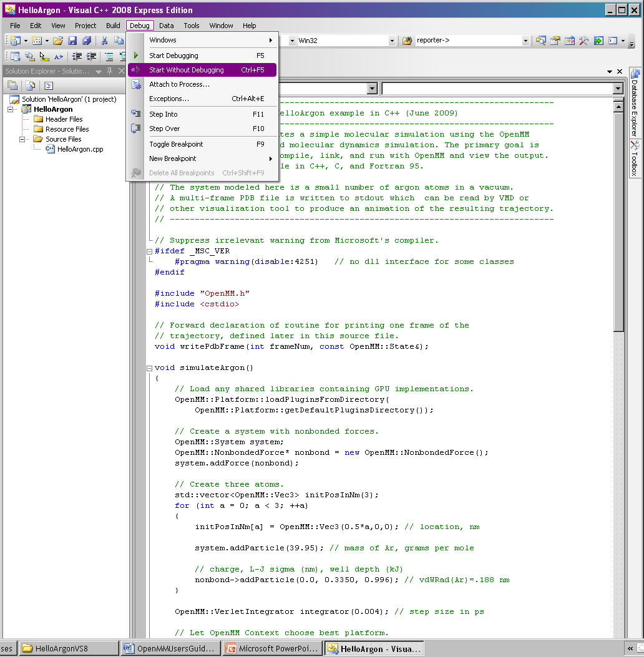The height and width of the screenshot is (657, 644).
Task: Click Cut scissors icon
Action: [105, 41]
